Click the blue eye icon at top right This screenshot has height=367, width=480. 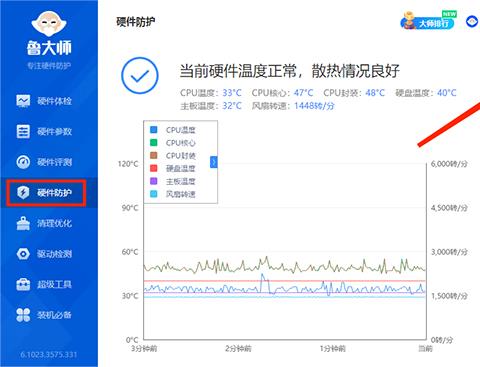coord(472,22)
